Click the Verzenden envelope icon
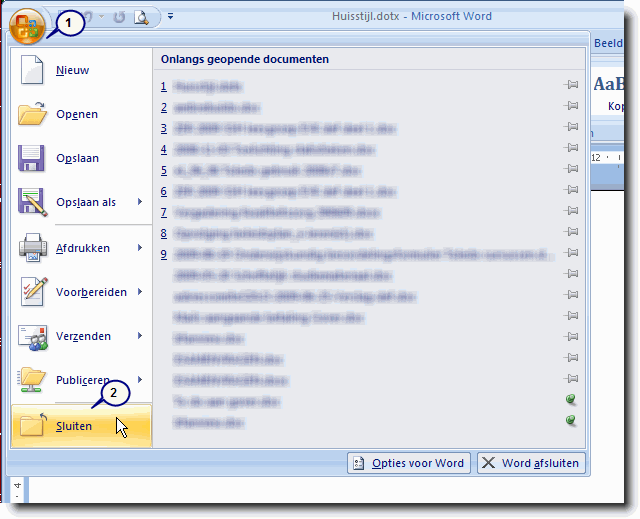Image resolution: width=640 pixels, height=519 pixels. pos(32,337)
